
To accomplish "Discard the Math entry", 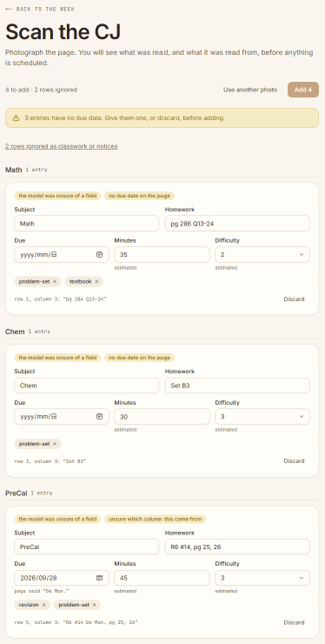I will click(295, 299).
